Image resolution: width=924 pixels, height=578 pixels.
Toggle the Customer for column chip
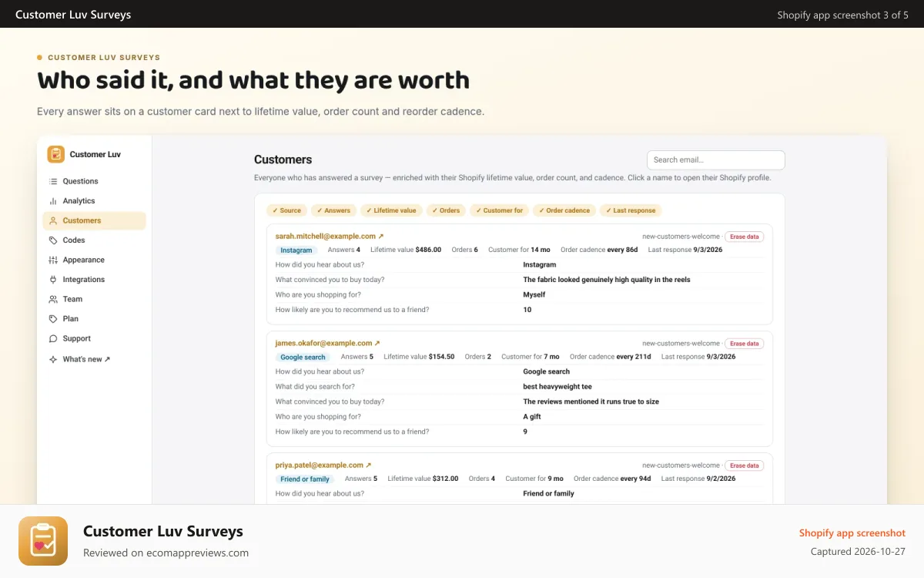tap(499, 210)
